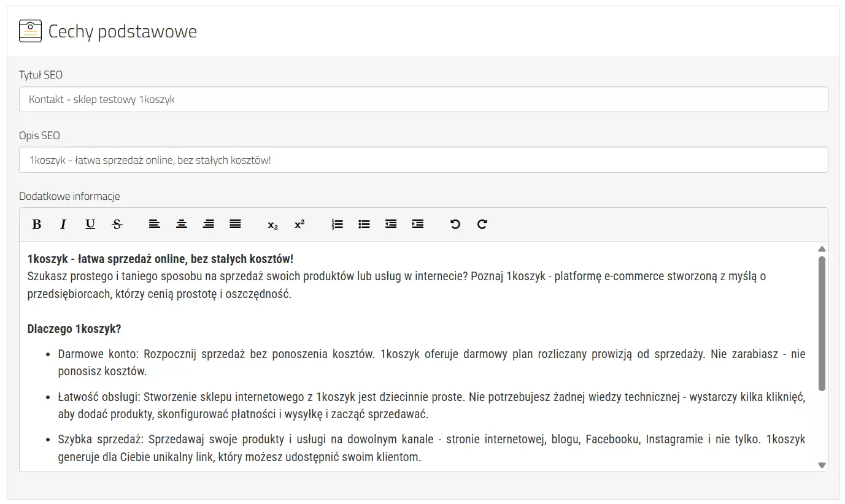The height and width of the screenshot is (504, 845).
Task: Click the editor scrollbar down arrow
Action: point(822,465)
